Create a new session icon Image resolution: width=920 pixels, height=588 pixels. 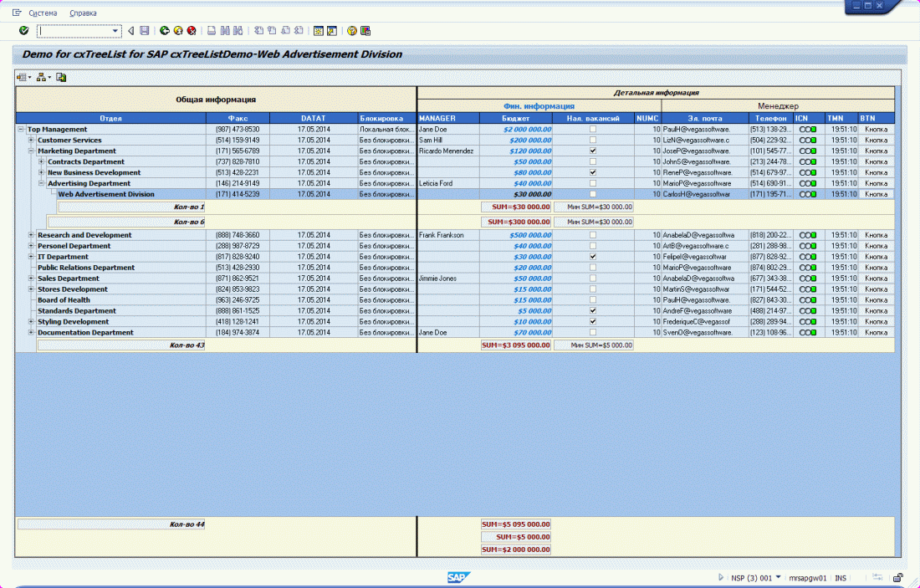(x=319, y=30)
